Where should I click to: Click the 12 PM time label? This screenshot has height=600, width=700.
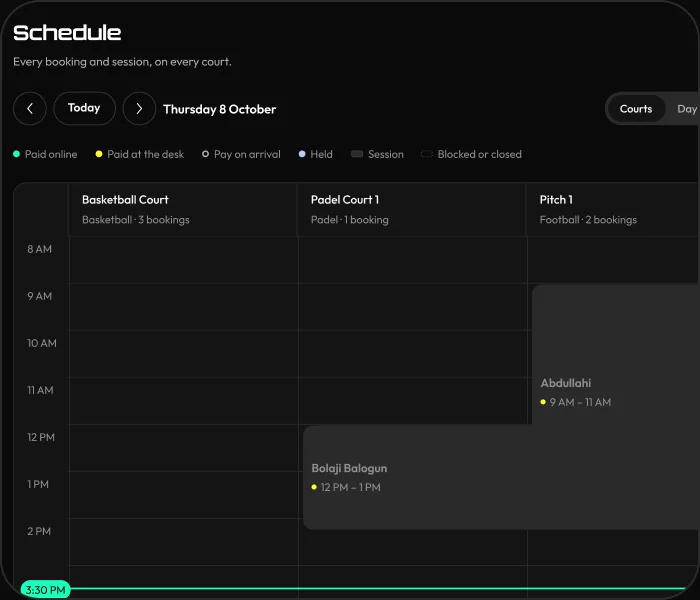click(x=41, y=437)
